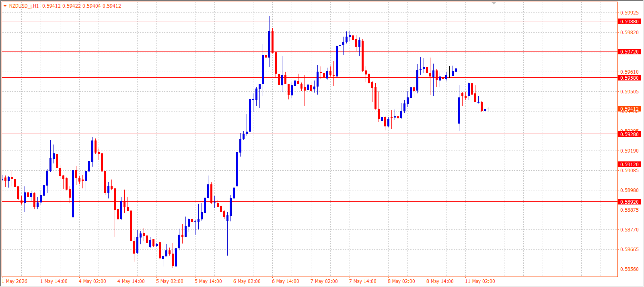Click the 1 May 2026 date label
The width and height of the screenshot is (644, 287).
point(15,281)
